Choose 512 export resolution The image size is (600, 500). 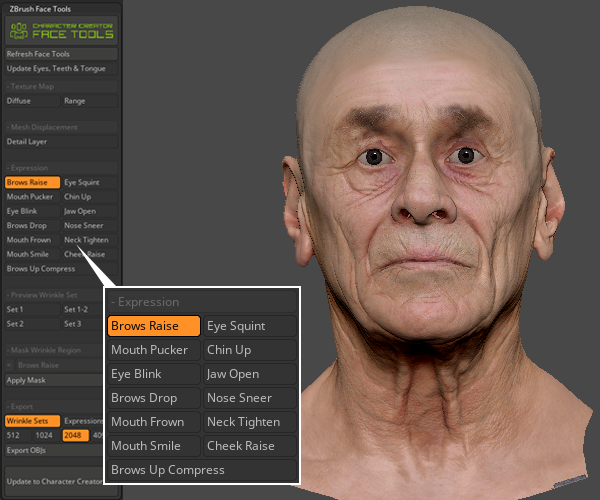(18, 435)
